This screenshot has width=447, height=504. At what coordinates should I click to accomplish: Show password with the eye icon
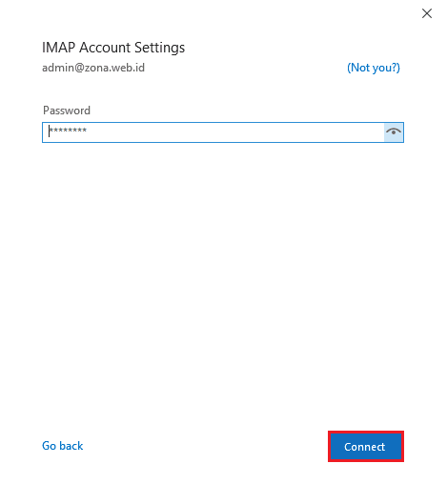point(394,132)
